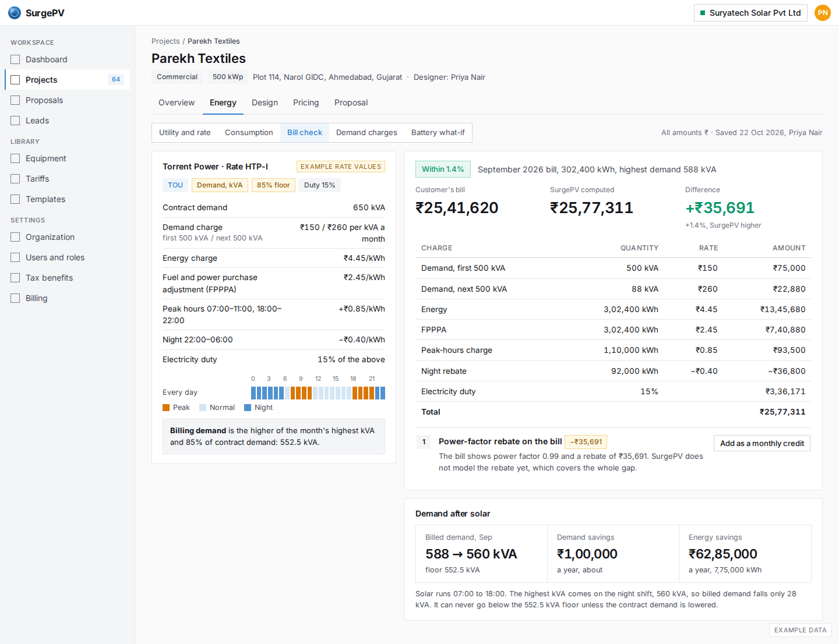Switch to the Design tab
The image size is (839, 644).
pyautogui.click(x=265, y=102)
